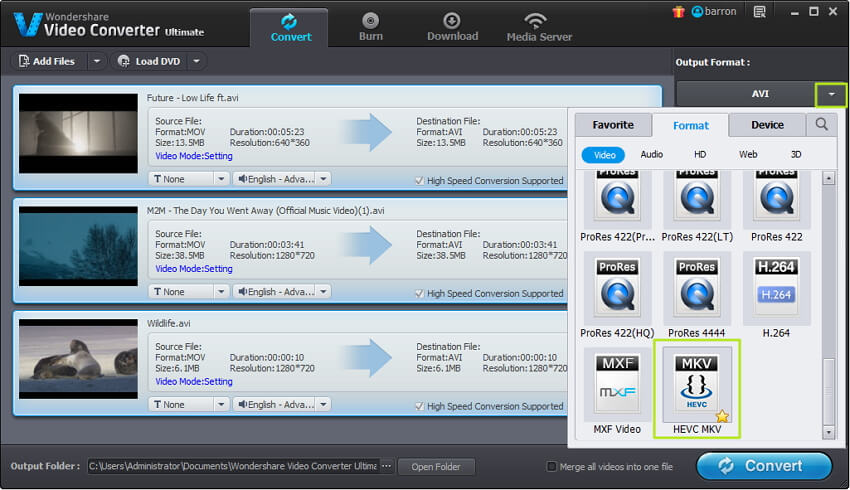Select the Format tab in output panel
850x490 pixels.
pos(691,125)
